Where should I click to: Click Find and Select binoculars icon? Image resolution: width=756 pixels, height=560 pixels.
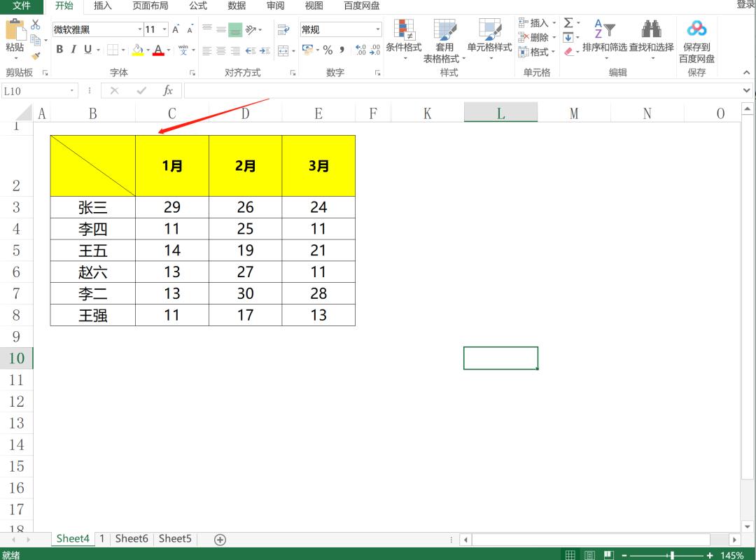tap(651, 29)
